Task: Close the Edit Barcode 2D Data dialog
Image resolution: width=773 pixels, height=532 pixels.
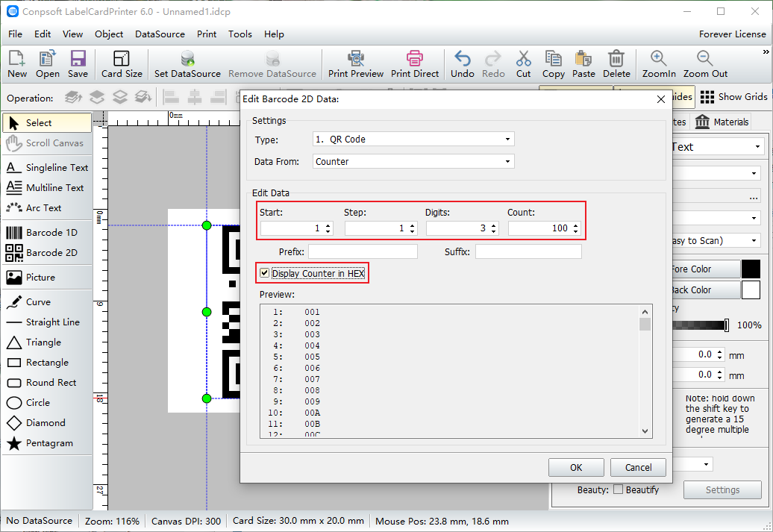Action: click(x=661, y=99)
